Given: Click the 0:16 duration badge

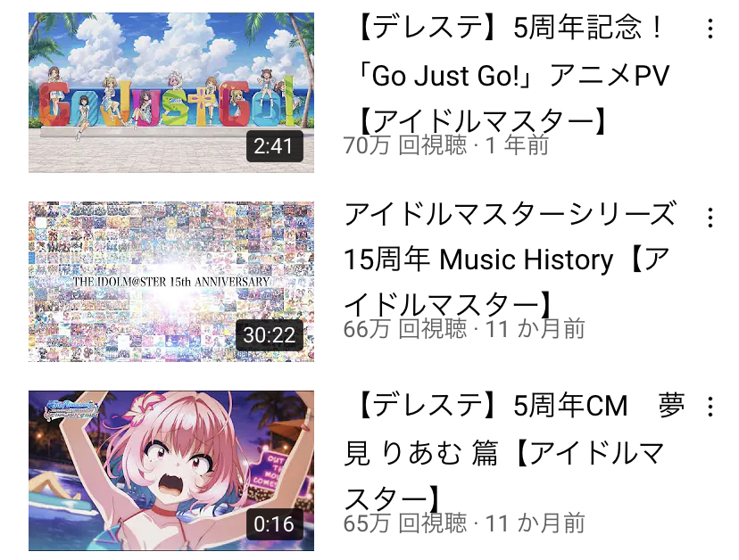Looking at the screenshot, I should coord(274,524).
